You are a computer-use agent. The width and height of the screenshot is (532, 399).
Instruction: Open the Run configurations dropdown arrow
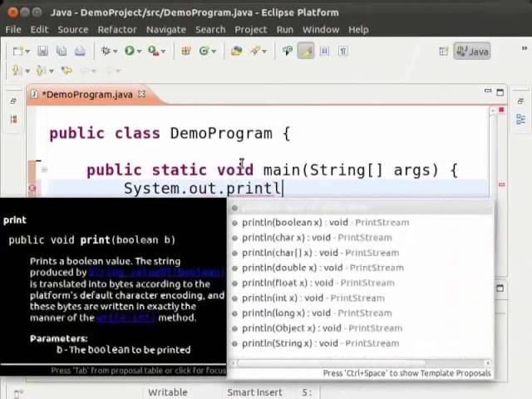pyautogui.click(x=139, y=52)
